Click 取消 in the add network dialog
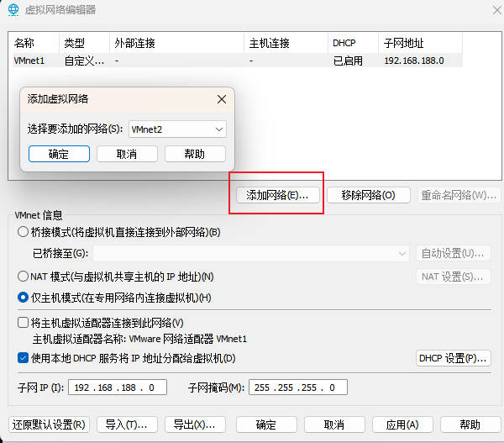The height and width of the screenshot is (443, 504). click(127, 154)
